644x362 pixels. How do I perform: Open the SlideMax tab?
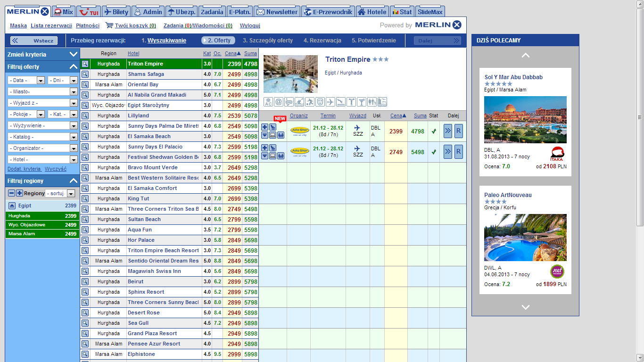tap(430, 12)
